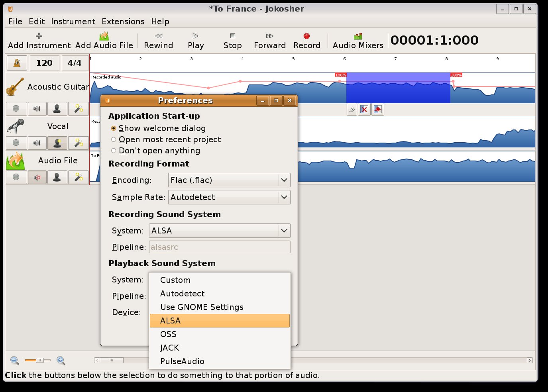The height and width of the screenshot is (392, 548).
Task: Open the Edit menu
Action: point(37,22)
